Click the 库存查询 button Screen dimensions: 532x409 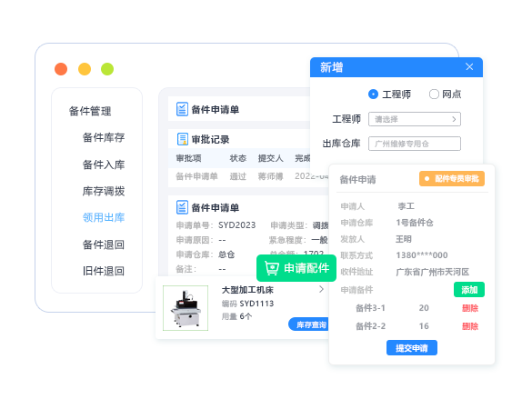click(x=309, y=324)
